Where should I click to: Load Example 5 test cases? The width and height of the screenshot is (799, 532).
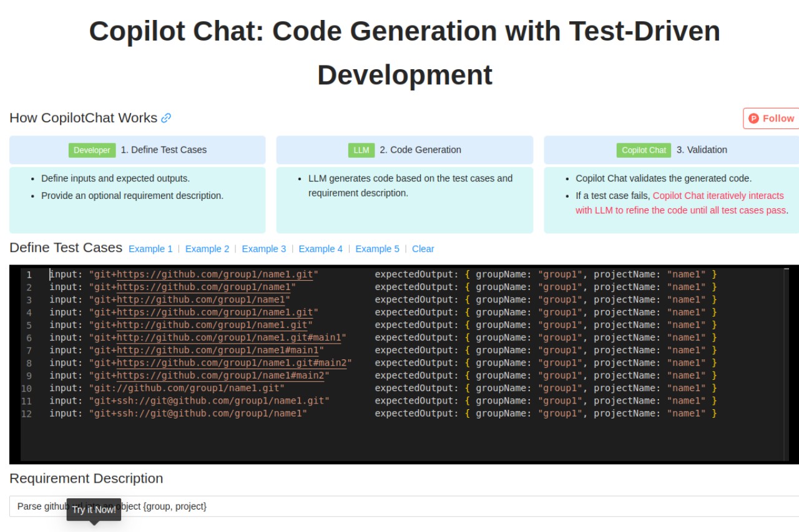pos(378,249)
